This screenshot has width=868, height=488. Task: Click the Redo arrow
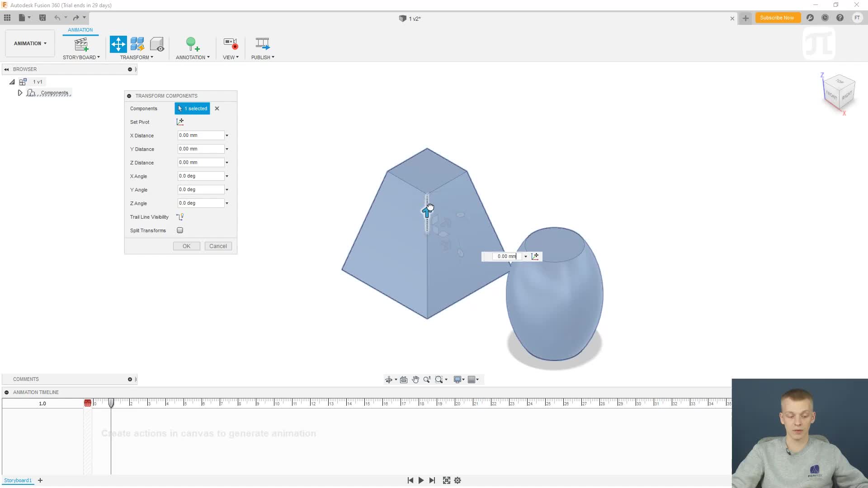pyautogui.click(x=76, y=18)
